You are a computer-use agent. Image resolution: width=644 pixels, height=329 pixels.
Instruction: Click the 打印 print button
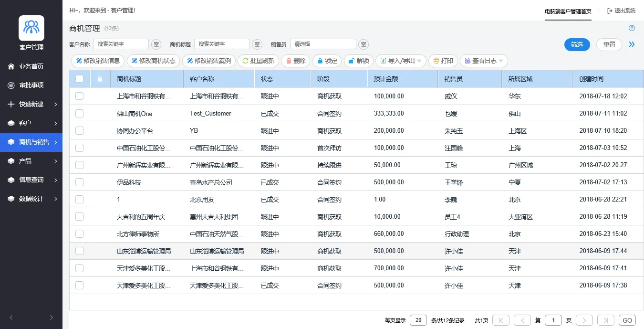point(443,61)
